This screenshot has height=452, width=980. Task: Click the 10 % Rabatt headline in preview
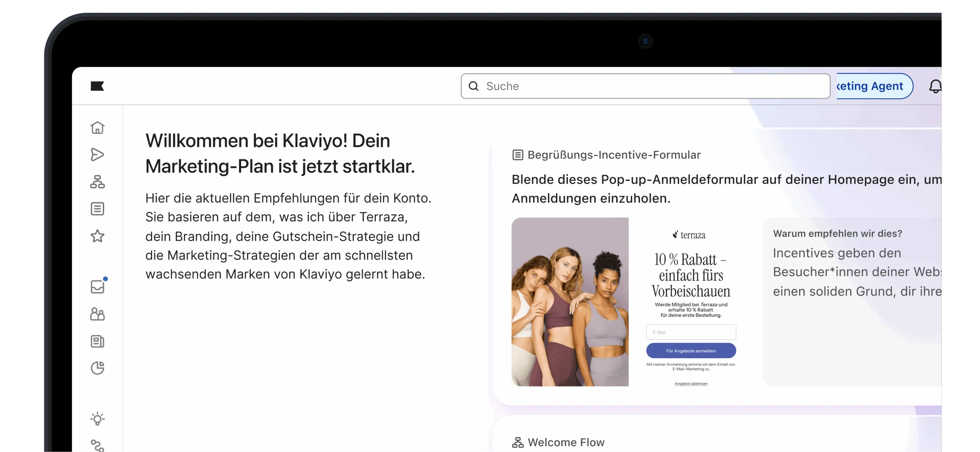tap(691, 275)
